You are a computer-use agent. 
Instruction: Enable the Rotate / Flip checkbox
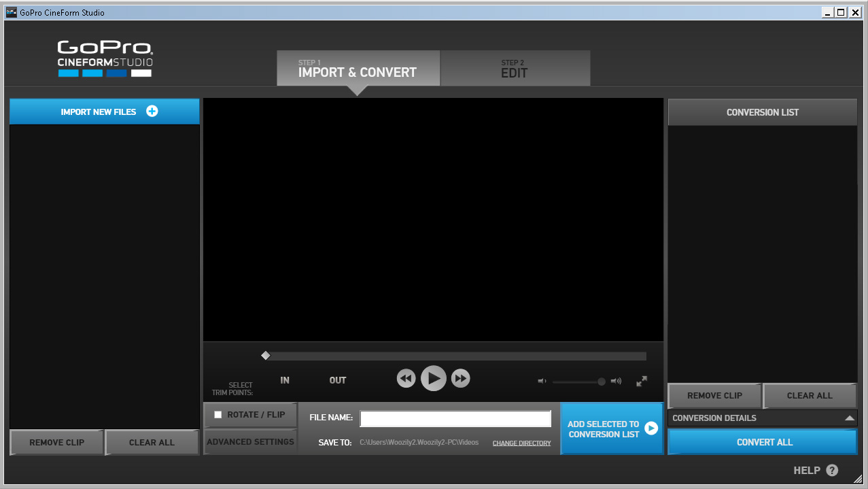[218, 414]
